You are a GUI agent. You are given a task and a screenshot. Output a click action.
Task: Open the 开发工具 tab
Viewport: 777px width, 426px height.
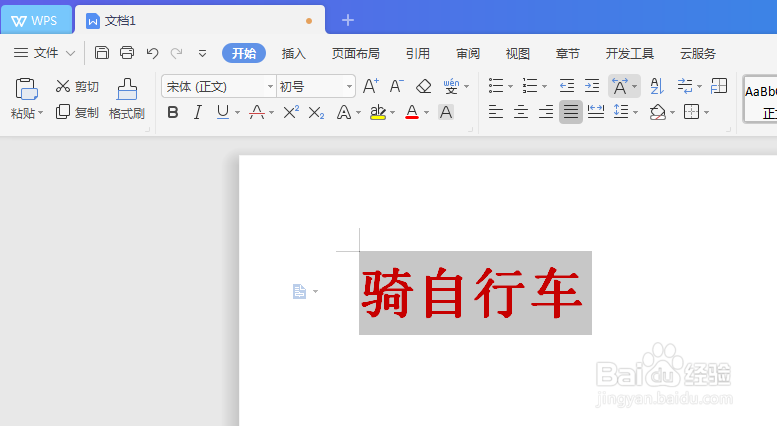pos(629,53)
